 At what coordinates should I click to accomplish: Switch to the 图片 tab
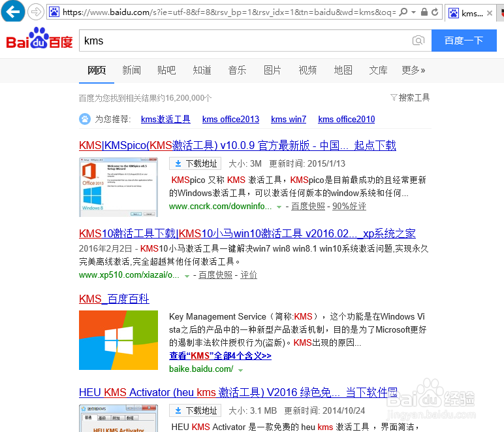point(272,70)
